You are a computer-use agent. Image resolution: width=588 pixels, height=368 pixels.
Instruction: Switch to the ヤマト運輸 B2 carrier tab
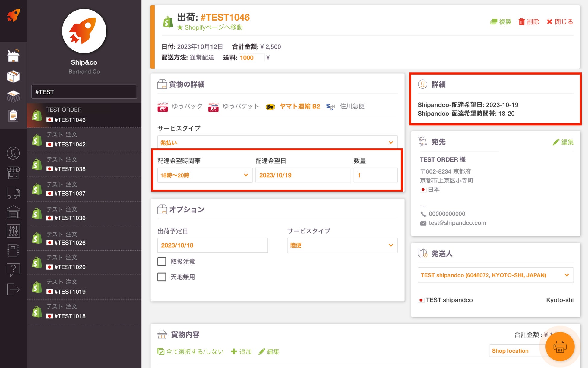[x=299, y=106]
